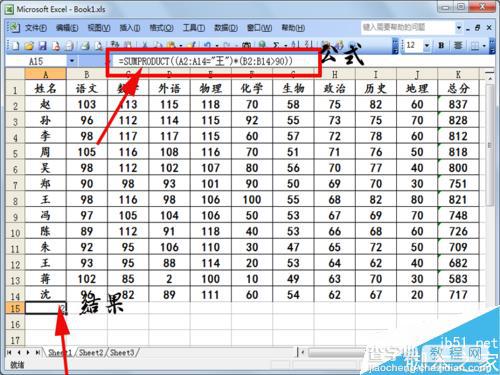Image resolution: width=500 pixels, height=375 pixels.
Task: Click the font size field showing 12
Action: click(414, 45)
